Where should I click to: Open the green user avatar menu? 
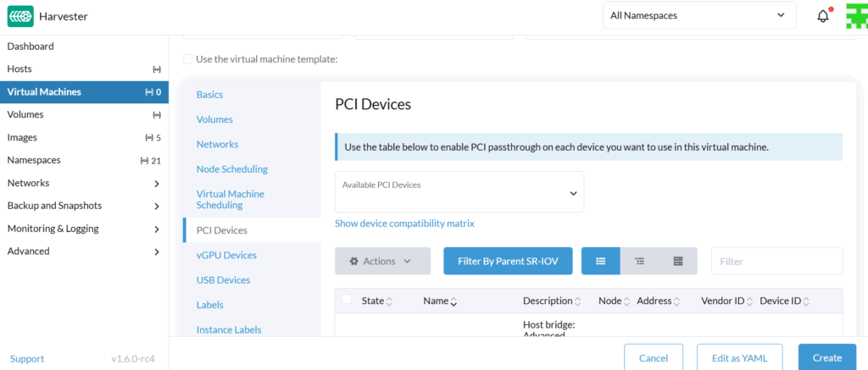click(856, 16)
